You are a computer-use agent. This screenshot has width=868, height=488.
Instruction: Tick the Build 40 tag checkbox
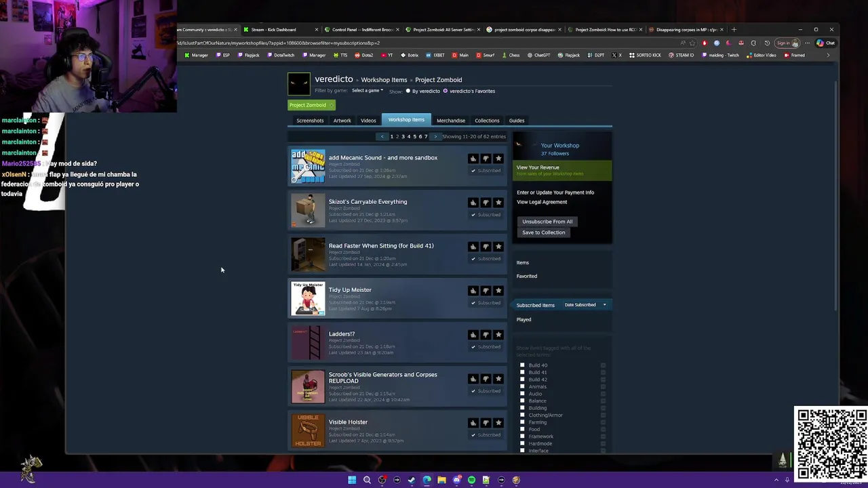click(522, 365)
